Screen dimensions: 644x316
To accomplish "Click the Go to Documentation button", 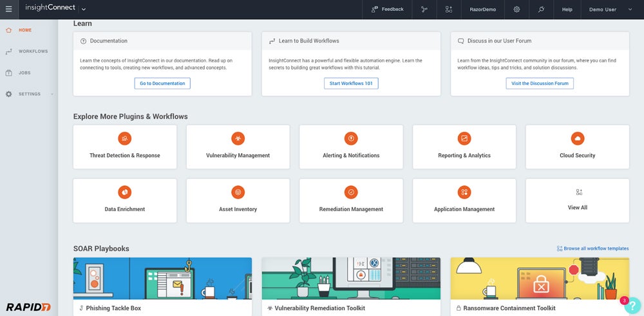I will [163, 83].
